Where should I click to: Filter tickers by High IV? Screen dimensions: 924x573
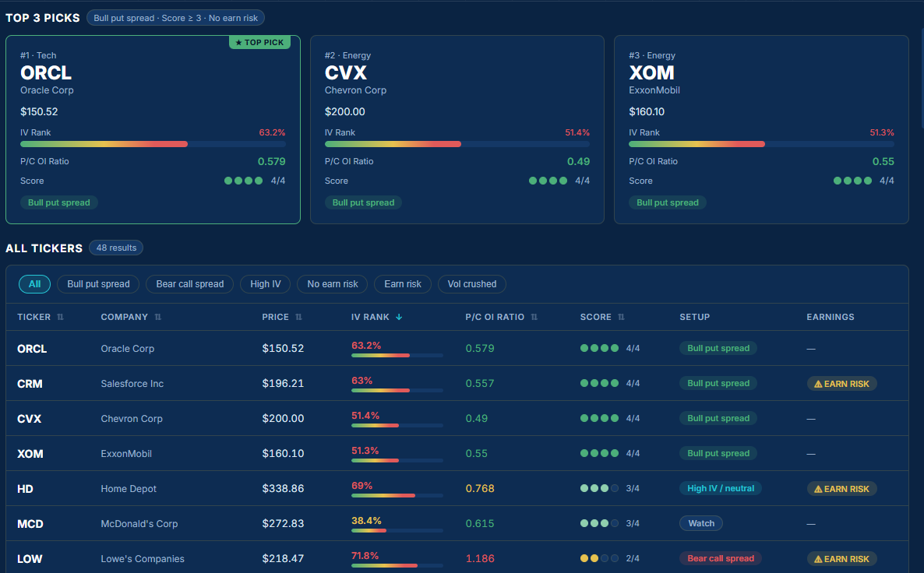[265, 284]
